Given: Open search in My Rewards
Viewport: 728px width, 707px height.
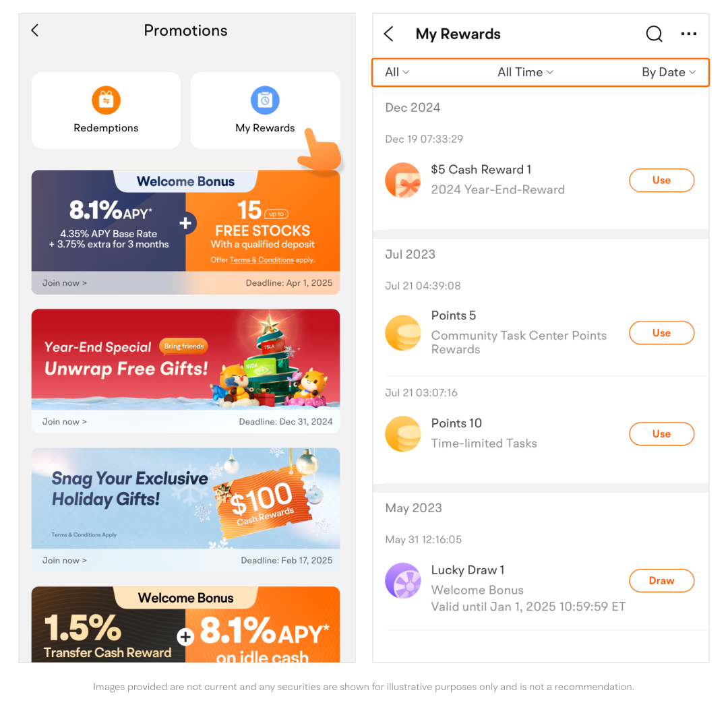Looking at the screenshot, I should pos(654,34).
